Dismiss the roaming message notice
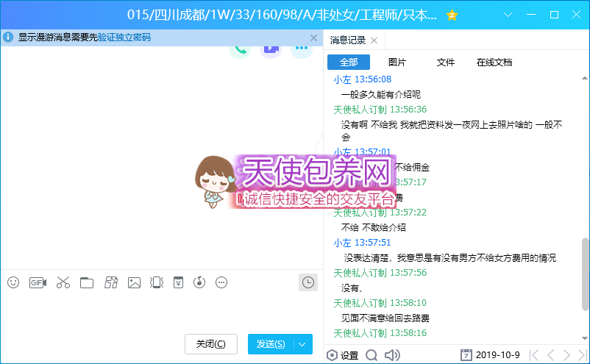The image size is (590, 364). click(313, 38)
